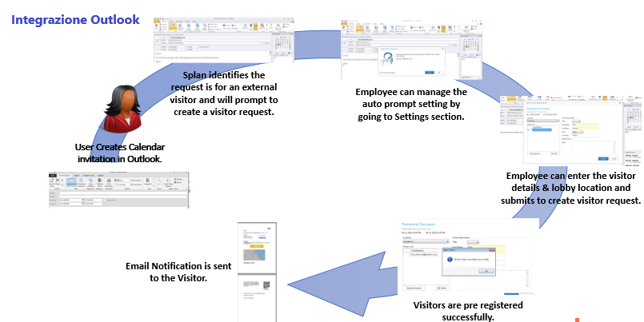644x322 pixels.
Task: Select visitor email row behind success message
Action: [x=424, y=254]
